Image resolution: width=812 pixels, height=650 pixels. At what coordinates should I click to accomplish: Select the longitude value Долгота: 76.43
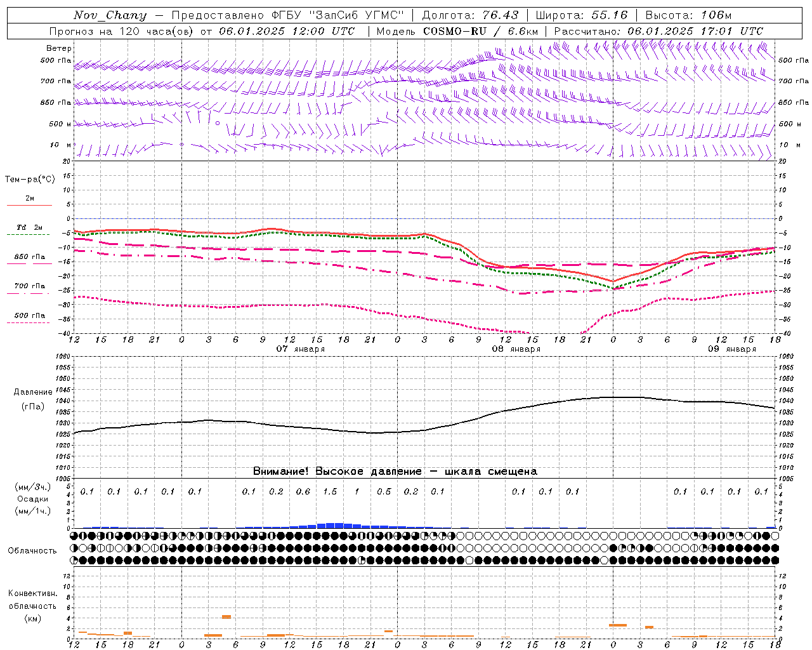(470, 15)
